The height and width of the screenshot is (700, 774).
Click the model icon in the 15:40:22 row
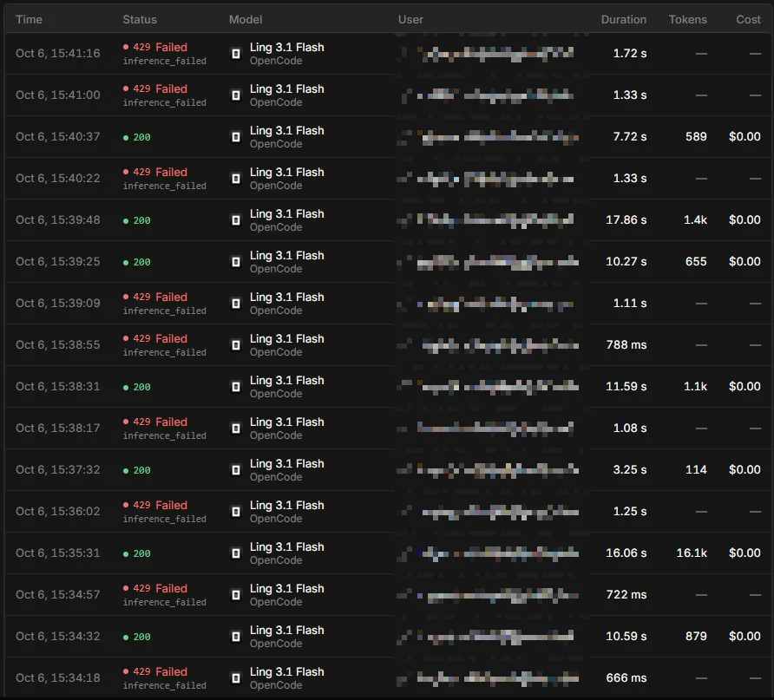click(x=236, y=178)
